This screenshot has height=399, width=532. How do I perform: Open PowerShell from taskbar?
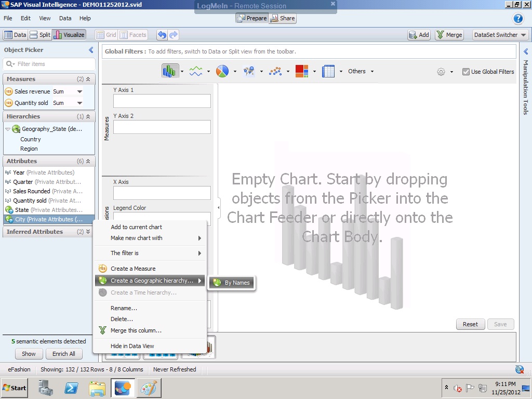(71, 388)
